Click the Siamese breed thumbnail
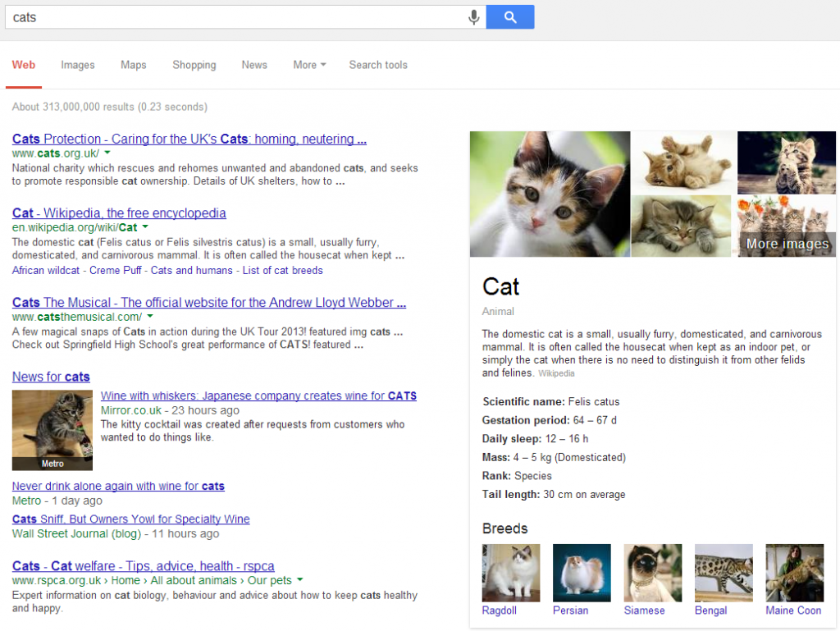The height and width of the screenshot is (631, 840). (x=653, y=573)
